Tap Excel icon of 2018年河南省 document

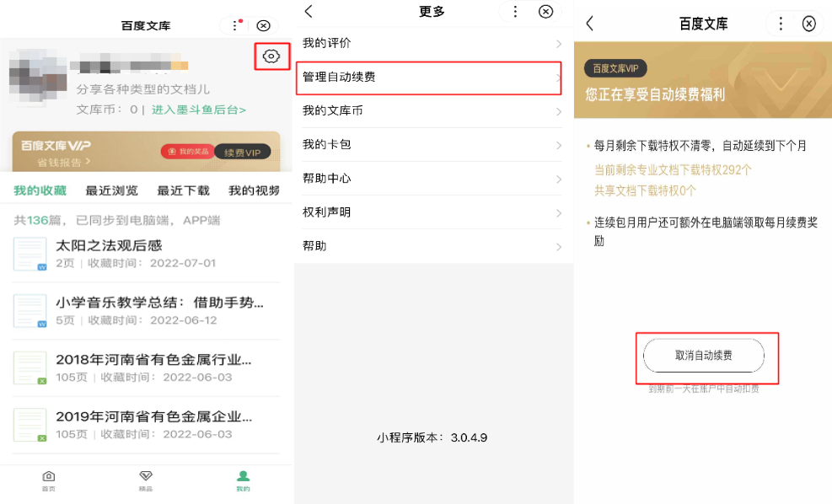30,367
